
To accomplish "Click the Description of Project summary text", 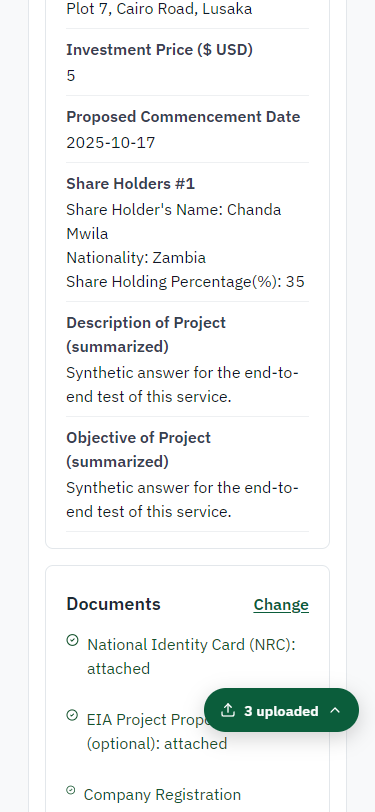I will (x=182, y=385).
